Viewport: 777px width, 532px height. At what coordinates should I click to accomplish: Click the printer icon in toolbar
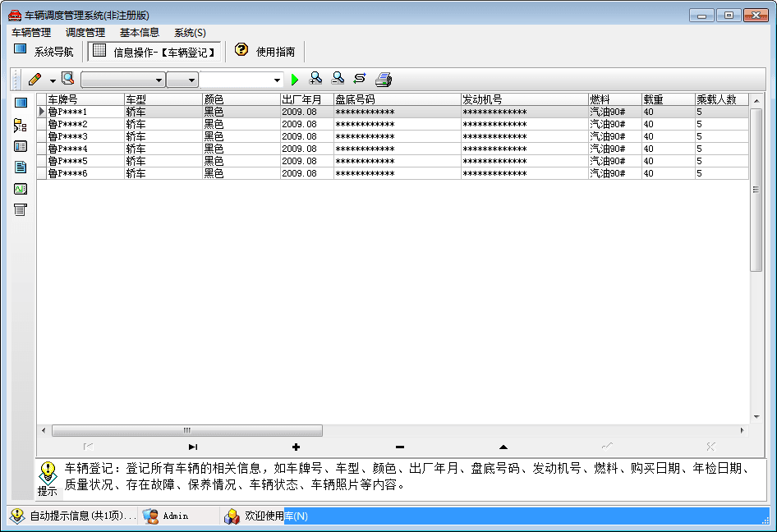point(384,80)
